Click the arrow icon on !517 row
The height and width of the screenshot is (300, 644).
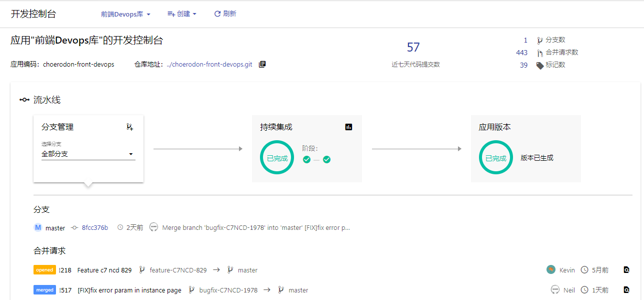click(267, 290)
